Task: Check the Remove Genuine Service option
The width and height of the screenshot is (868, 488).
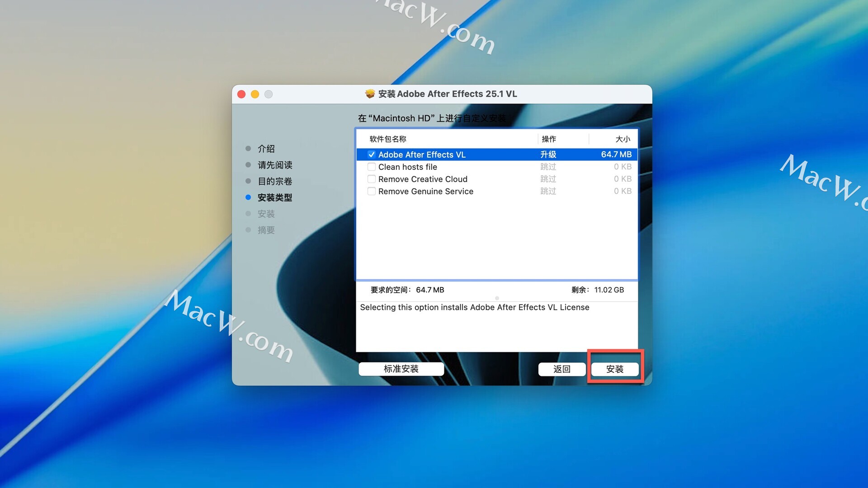Action: click(x=372, y=191)
